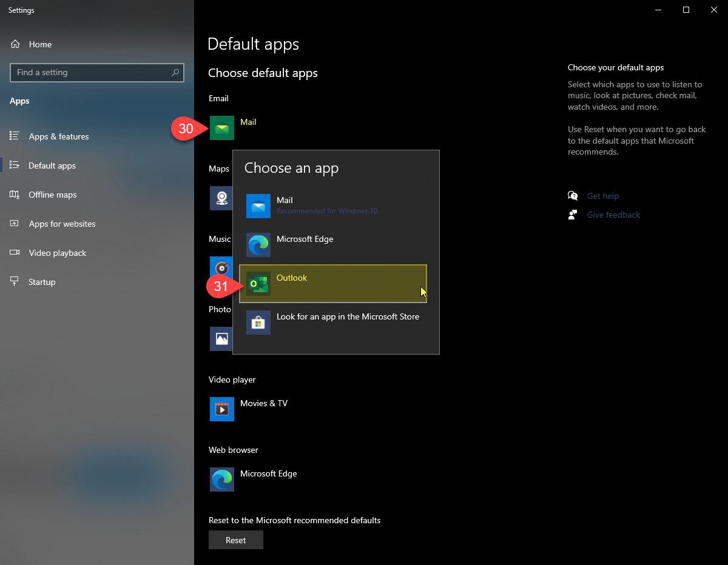Select Mail in the Choose an app list
This screenshot has height=565, width=728.
[333, 206]
